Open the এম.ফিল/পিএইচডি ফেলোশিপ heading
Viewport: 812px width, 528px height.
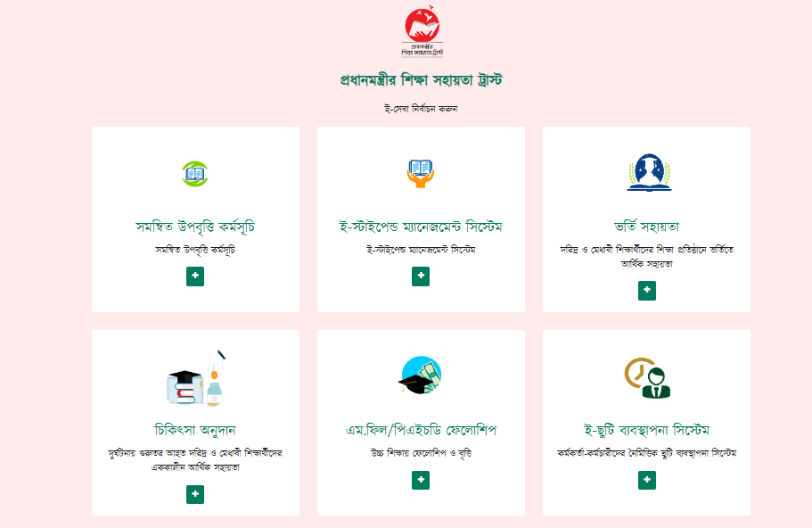(x=421, y=430)
